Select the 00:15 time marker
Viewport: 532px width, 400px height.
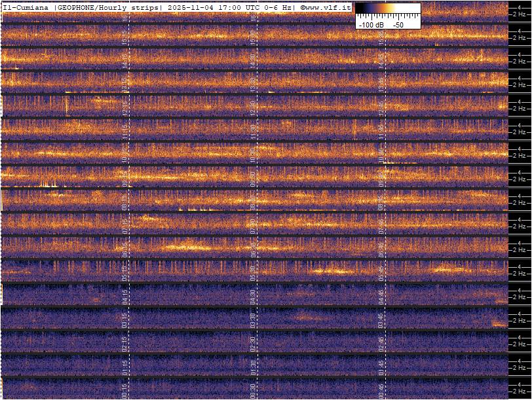[125, 390]
